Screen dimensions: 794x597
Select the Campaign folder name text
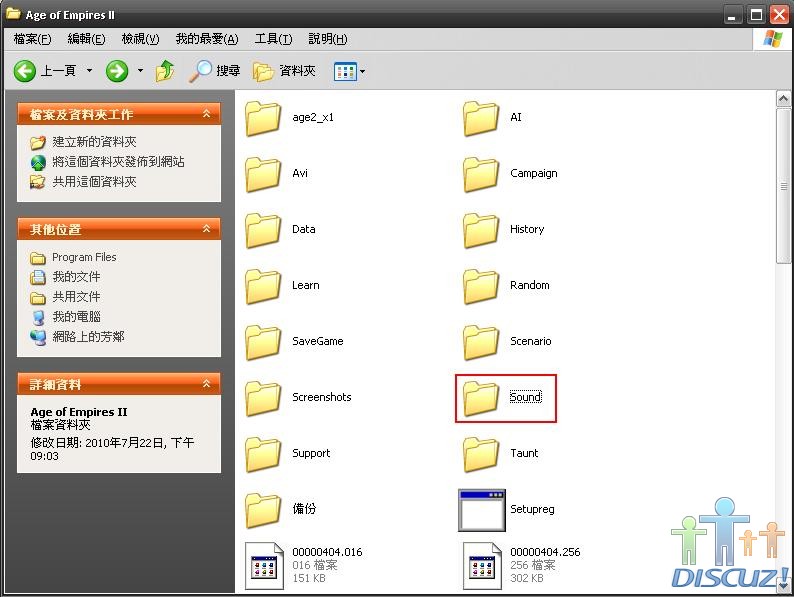[534, 173]
